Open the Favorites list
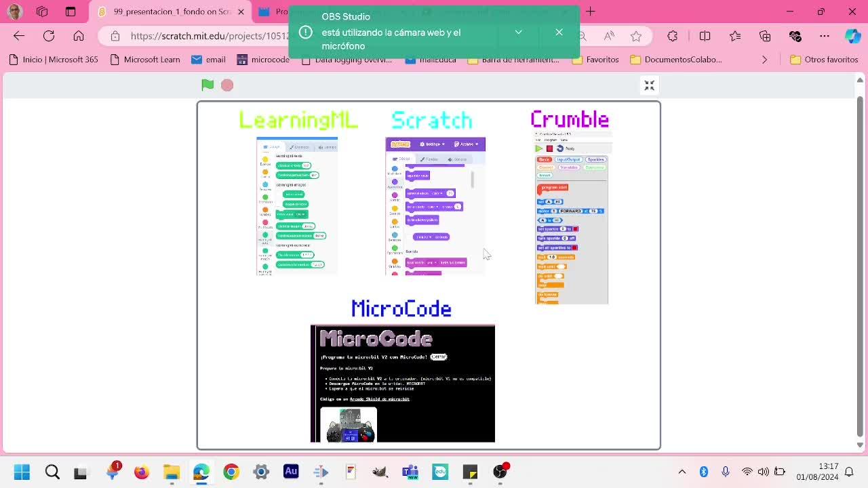 click(x=735, y=36)
